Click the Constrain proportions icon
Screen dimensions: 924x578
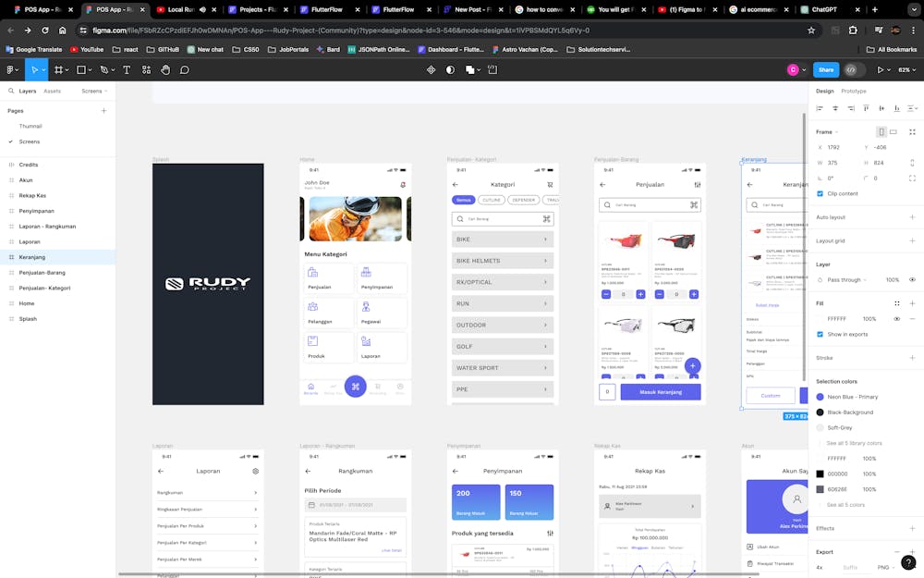912,163
